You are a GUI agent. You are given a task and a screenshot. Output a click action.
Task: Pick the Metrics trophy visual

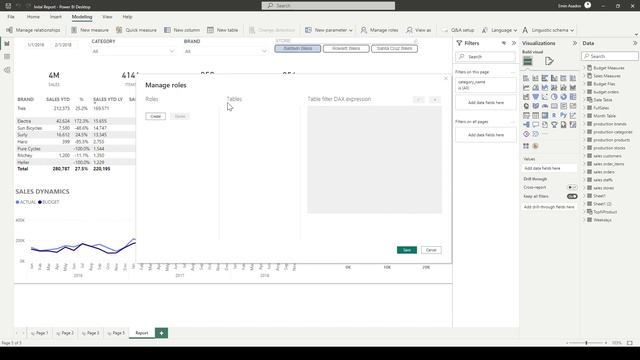554,125
